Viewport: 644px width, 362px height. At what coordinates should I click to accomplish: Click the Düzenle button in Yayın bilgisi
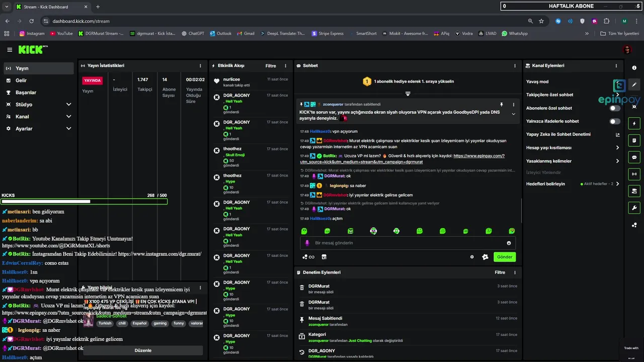(x=143, y=350)
